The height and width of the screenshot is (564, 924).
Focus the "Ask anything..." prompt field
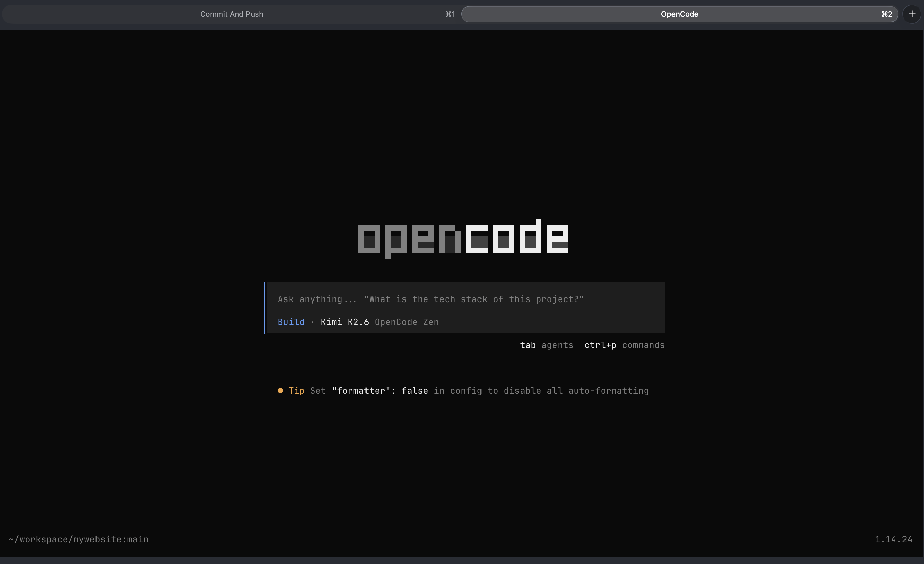coord(430,299)
